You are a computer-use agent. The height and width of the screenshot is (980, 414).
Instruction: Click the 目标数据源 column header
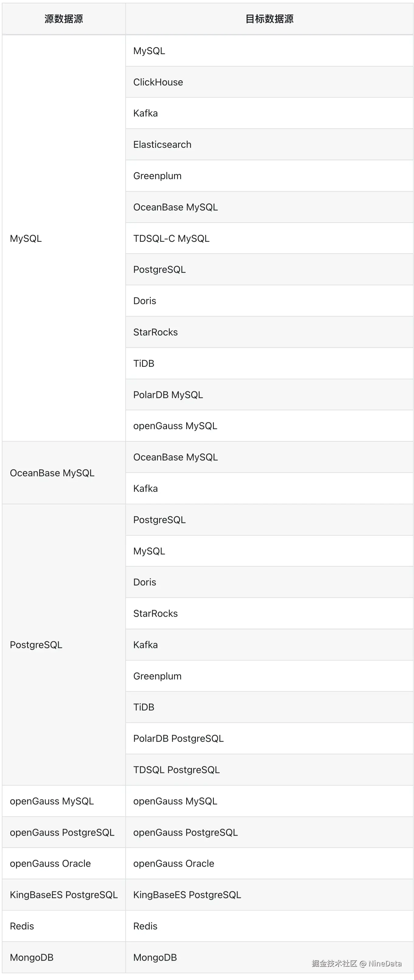tap(270, 19)
